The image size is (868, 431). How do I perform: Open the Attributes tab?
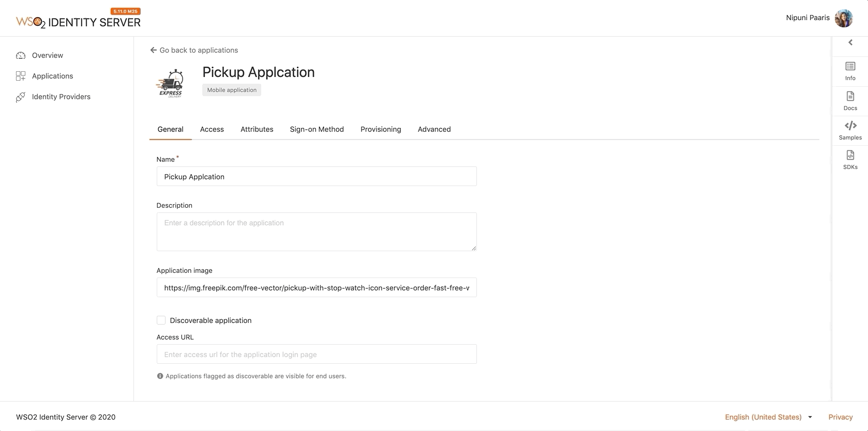257,129
